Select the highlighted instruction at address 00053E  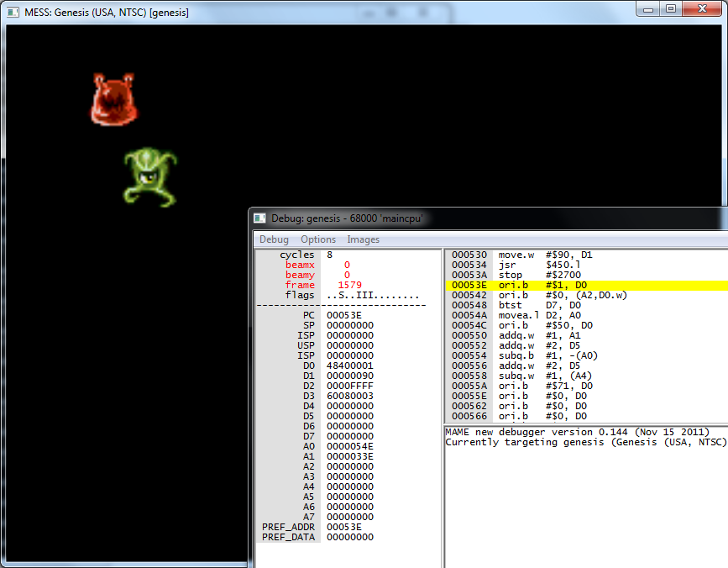click(537, 285)
